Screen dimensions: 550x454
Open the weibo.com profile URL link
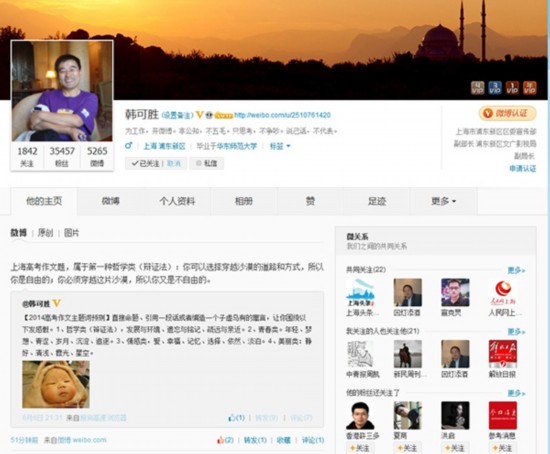282,115
